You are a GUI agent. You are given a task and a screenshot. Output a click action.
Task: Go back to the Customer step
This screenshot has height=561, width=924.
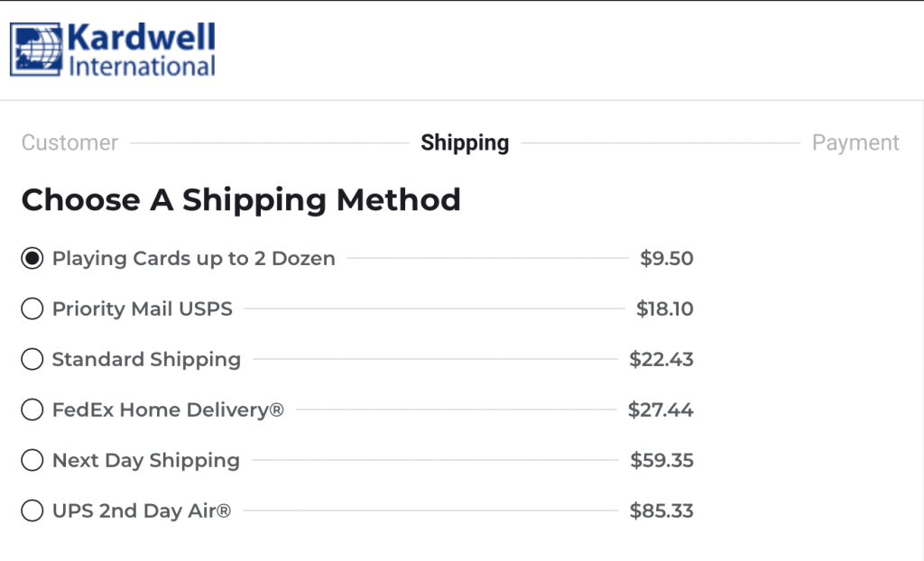coord(69,143)
